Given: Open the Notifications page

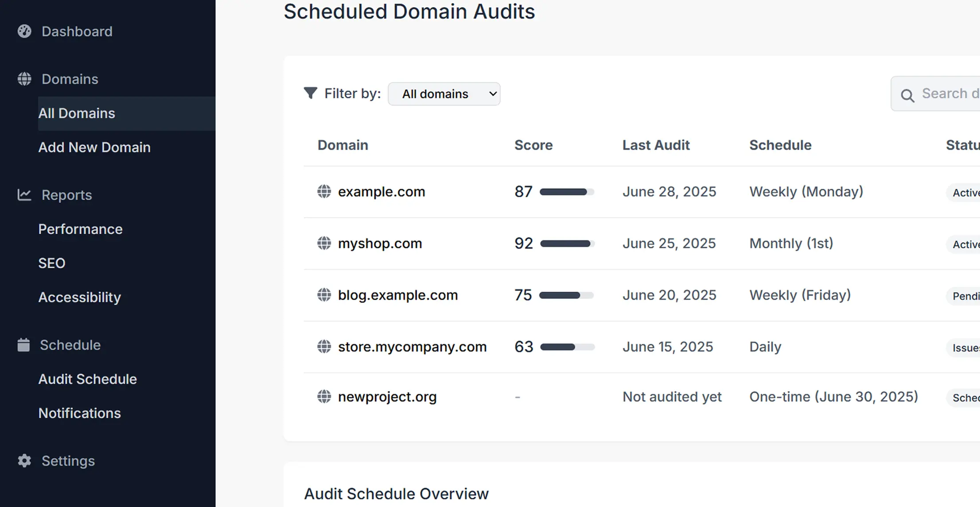Looking at the screenshot, I should pos(80,413).
